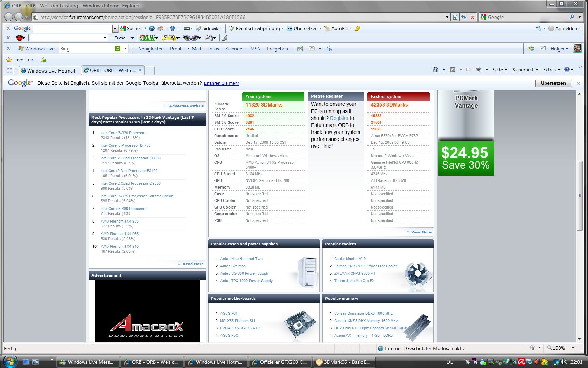
Task: Open the zoom level 100% dropdown
Action: [573, 348]
